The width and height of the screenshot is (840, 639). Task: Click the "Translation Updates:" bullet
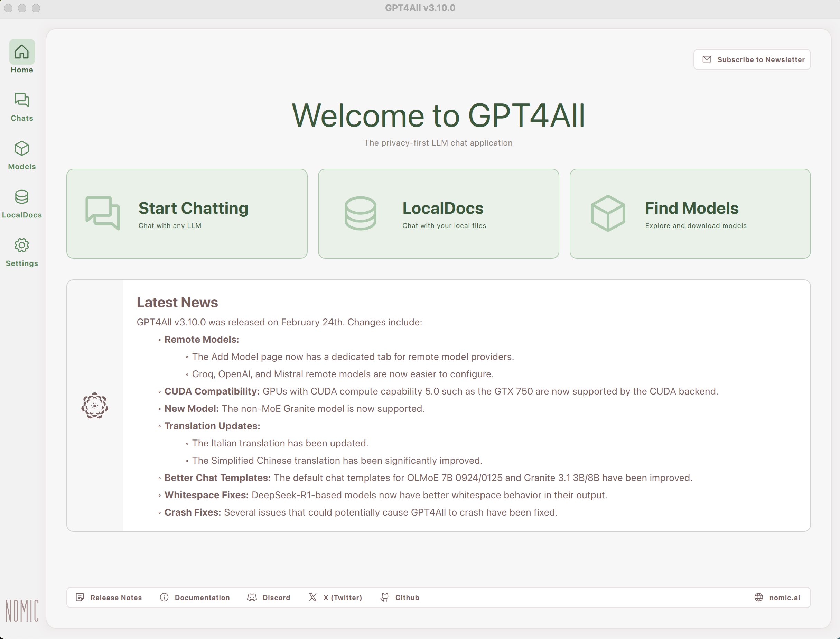[212, 426]
